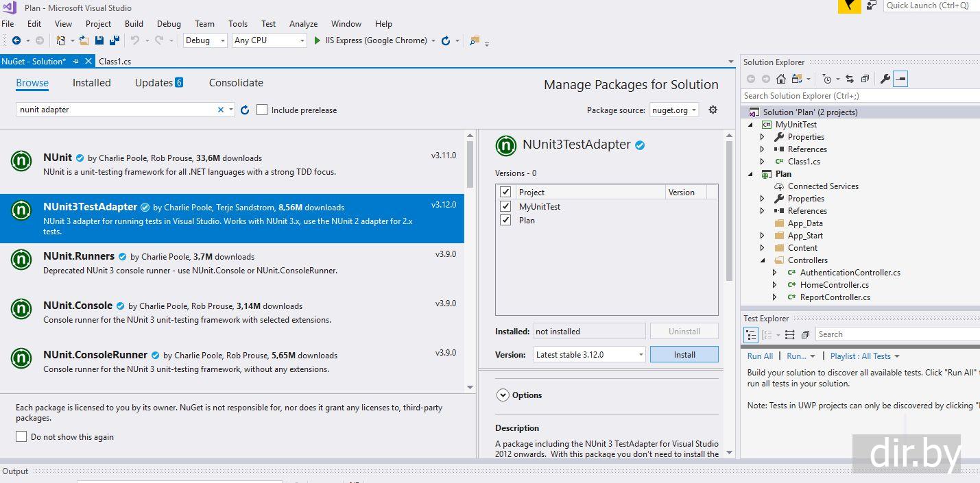This screenshot has height=483, width=980.
Task: Refresh NuGet search results icon
Action: (245, 110)
